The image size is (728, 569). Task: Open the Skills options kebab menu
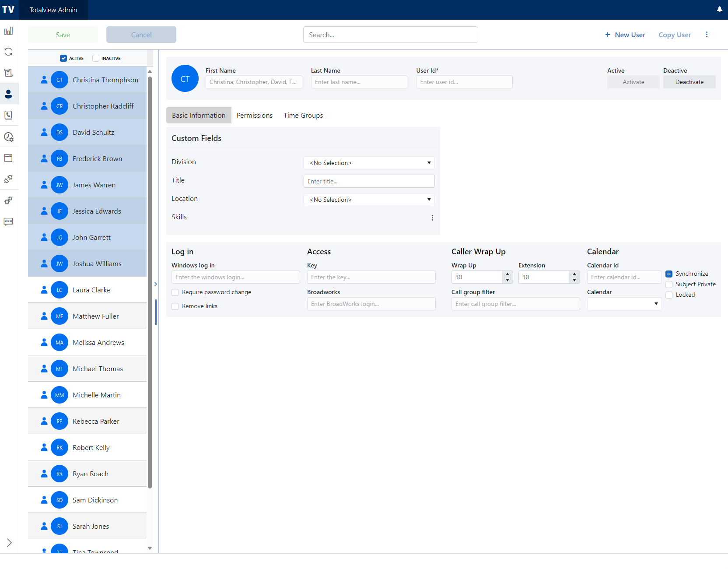432,218
